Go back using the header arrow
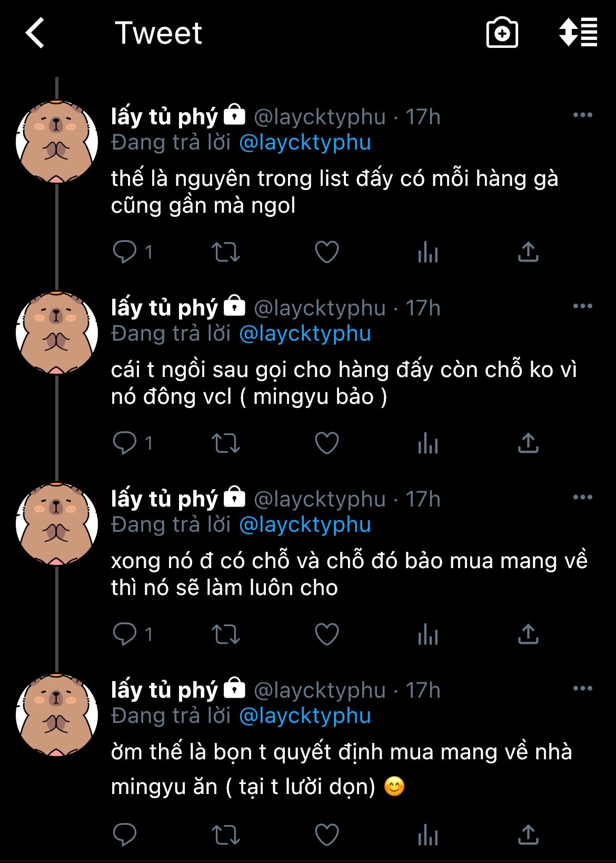The width and height of the screenshot is (616, 863). point(35,33)
